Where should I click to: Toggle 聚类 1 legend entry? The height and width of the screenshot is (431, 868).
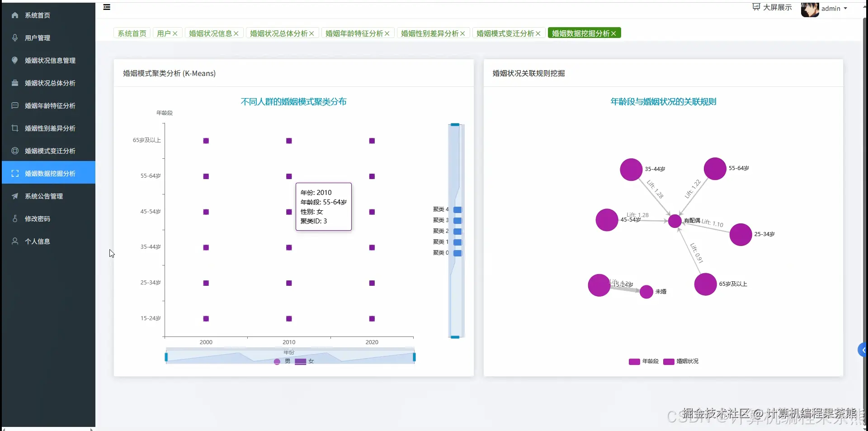point(447,242)
